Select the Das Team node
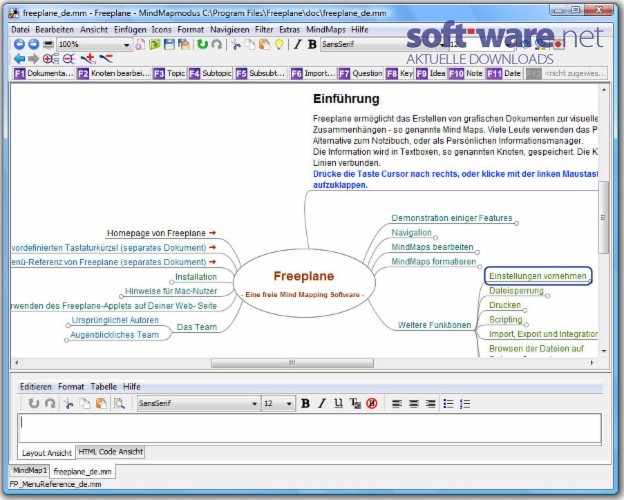The height and width of the screenshot is (500, 624). click(197, 327)
